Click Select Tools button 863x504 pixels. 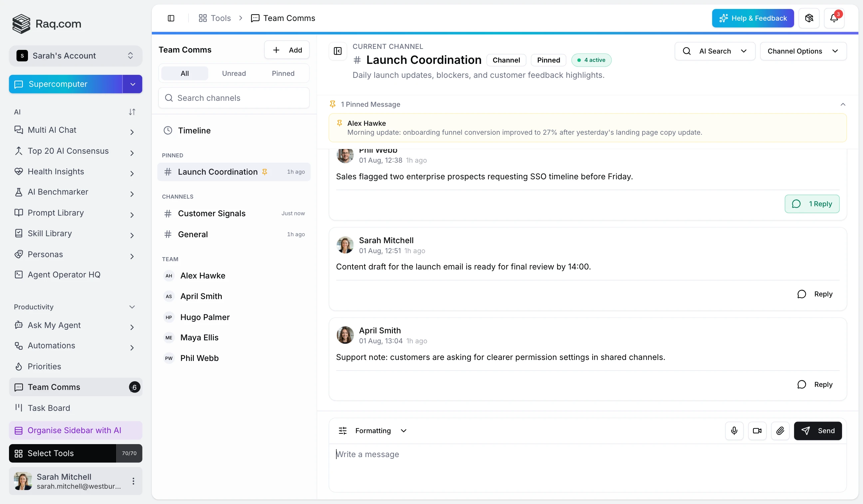[62, 453]
